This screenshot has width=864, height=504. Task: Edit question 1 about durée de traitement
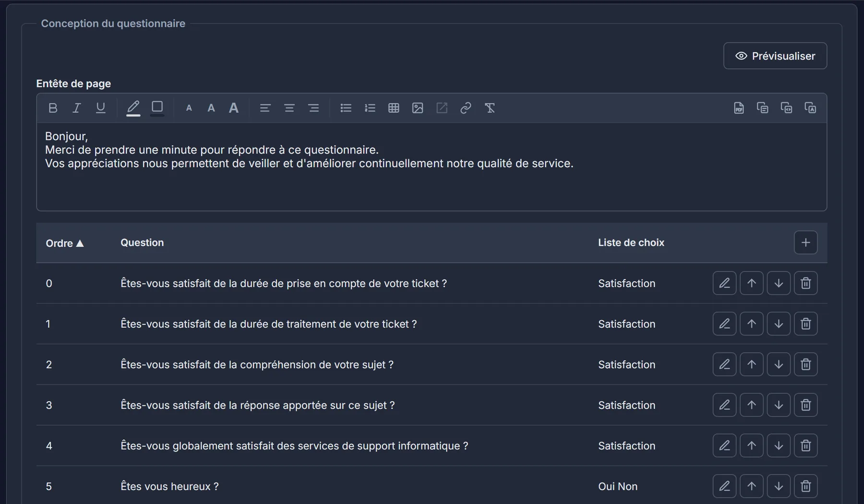(724, 324)
